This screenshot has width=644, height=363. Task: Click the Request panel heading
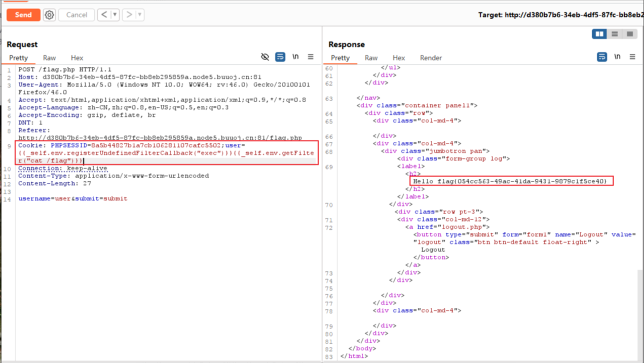tap(22, 44)
